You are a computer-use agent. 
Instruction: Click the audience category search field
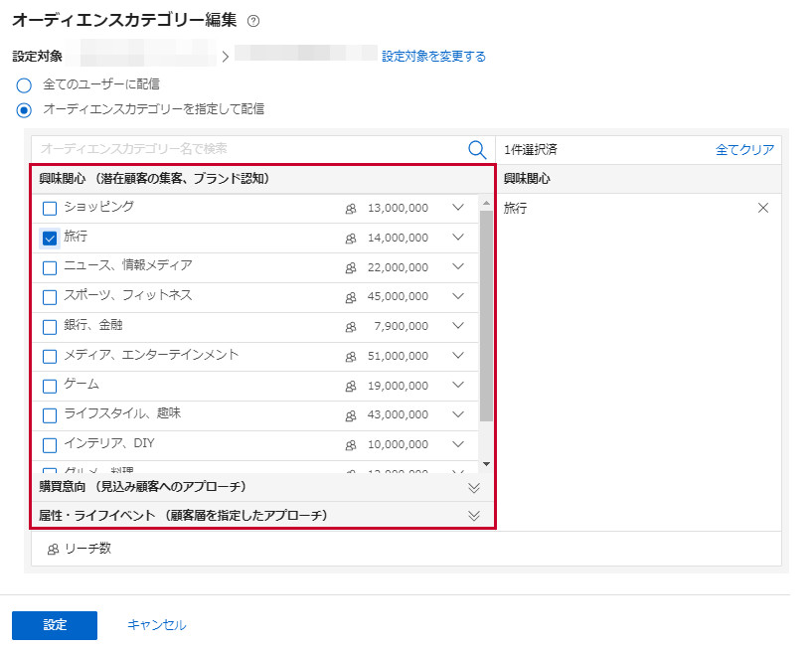[x=248, y=149]
